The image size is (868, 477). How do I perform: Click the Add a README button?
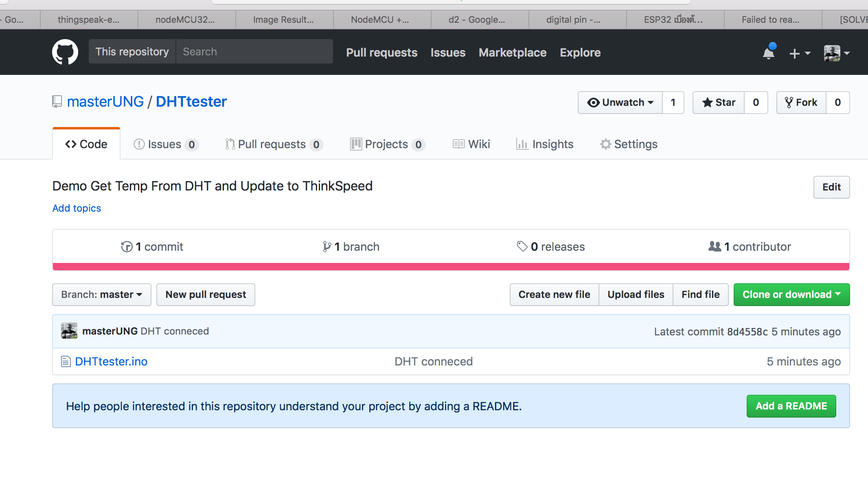[x=791, y=406]
